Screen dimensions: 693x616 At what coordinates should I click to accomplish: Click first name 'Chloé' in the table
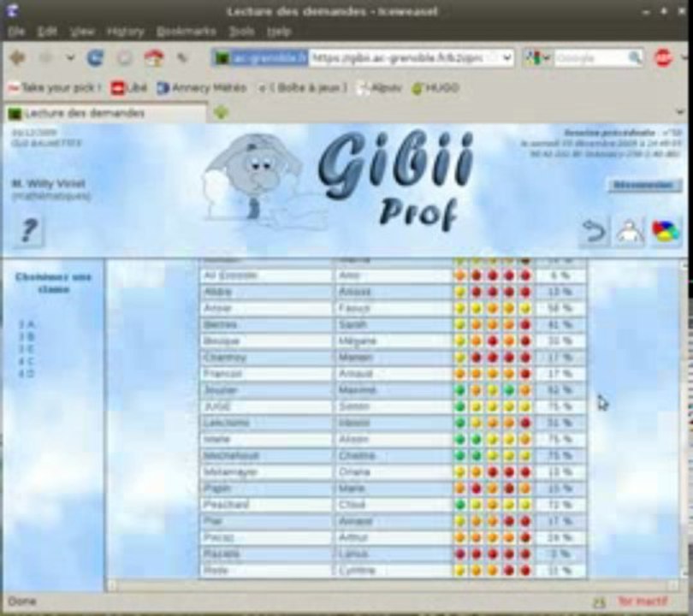tap(352, 505)
